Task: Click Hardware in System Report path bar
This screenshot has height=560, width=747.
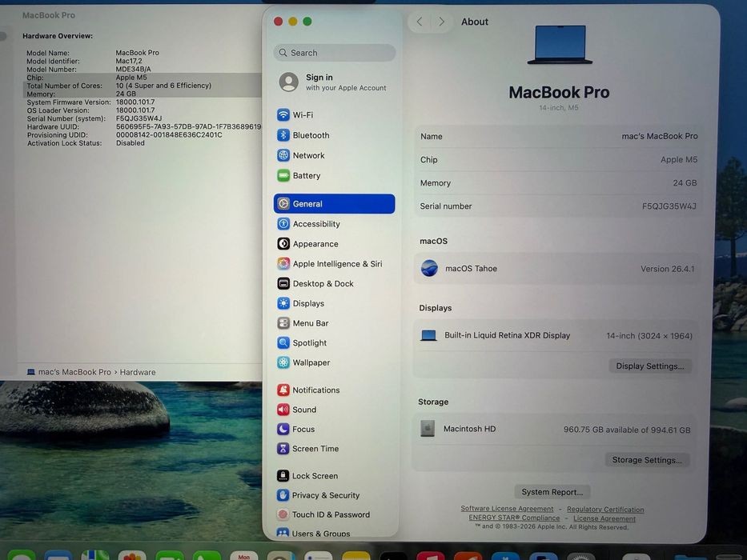Action: 138,372
